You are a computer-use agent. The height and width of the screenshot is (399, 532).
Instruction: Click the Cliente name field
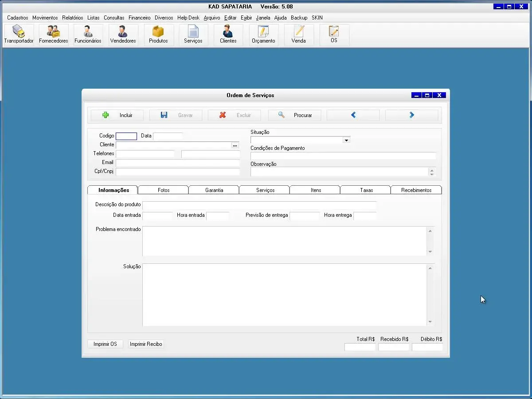point(173,145)
